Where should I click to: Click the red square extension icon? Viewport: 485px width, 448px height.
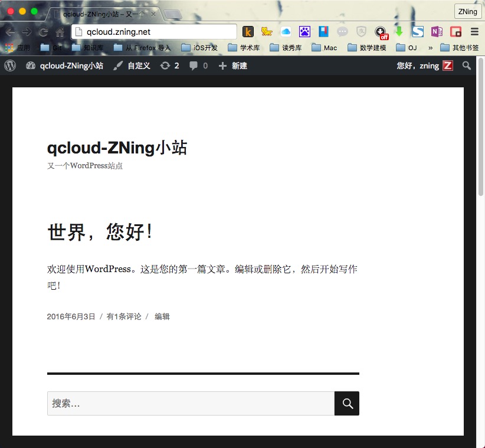click(x=455, y=31)
